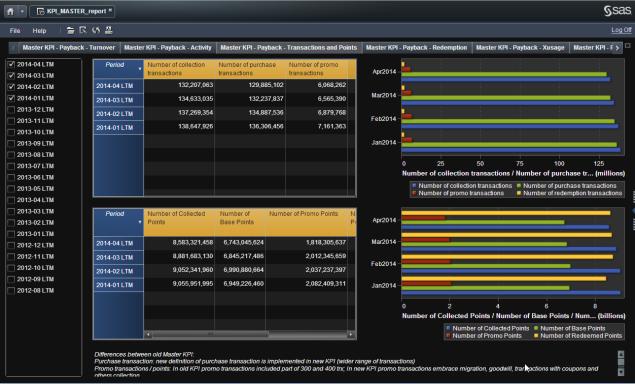
Task: Click the Number of Base Points column header
Action: [240, 222]
